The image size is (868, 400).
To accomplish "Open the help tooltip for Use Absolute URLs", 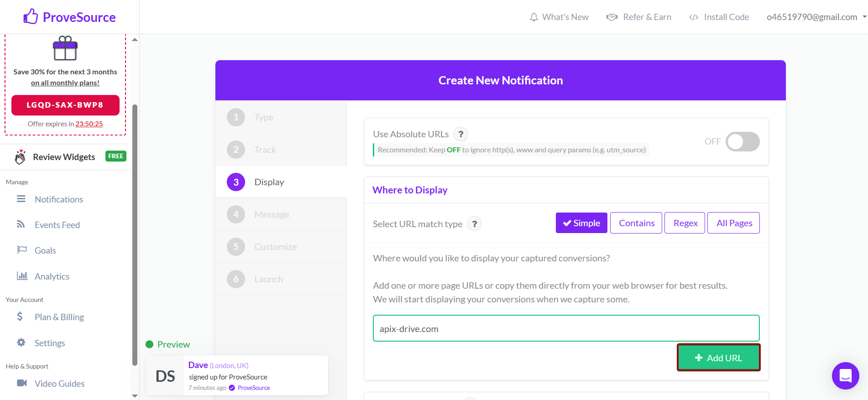I will pos(461,134).
